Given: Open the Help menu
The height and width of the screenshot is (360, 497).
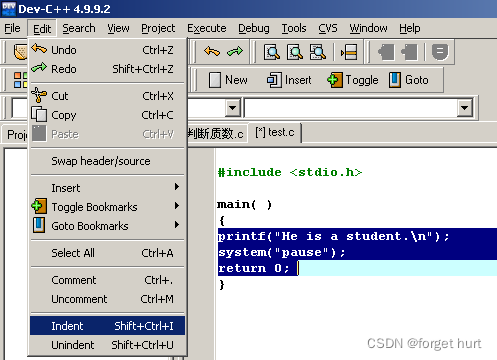Looking at the screenshot, I should click(x=410, y=28).
